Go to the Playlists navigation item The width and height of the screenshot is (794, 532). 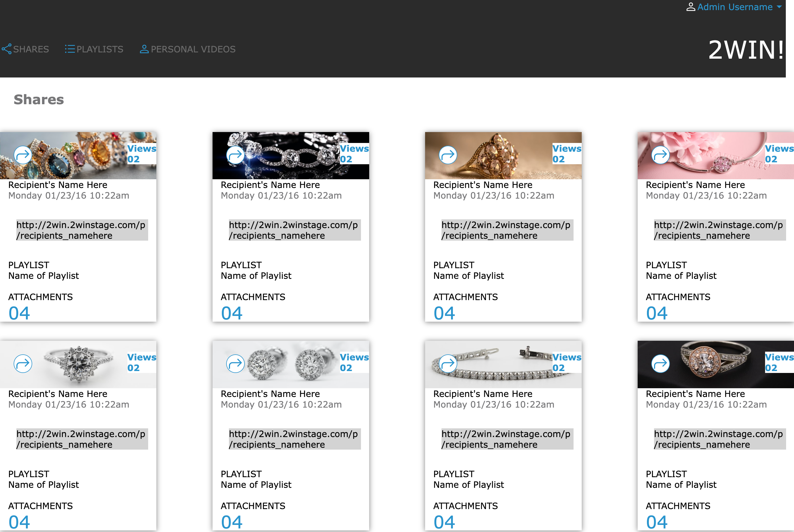tap(94, 49)
